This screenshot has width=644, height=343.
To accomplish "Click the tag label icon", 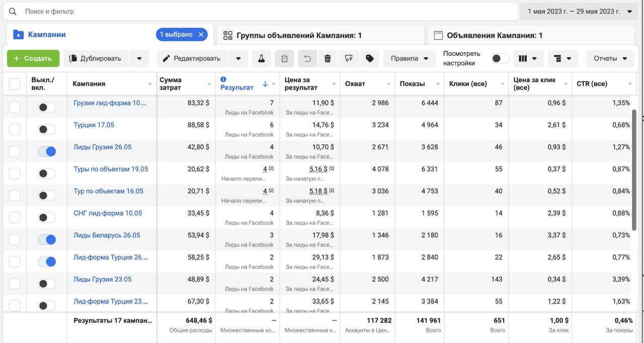I will click(370, 58).
